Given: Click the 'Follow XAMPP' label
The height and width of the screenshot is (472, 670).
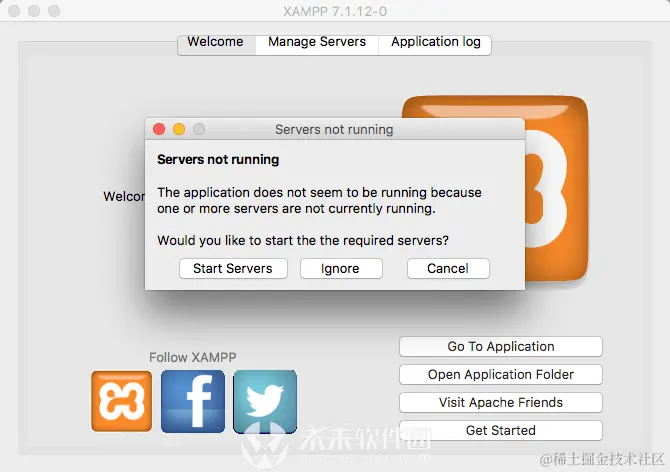Looking at the screenshot, I should (x=192, y=357).
